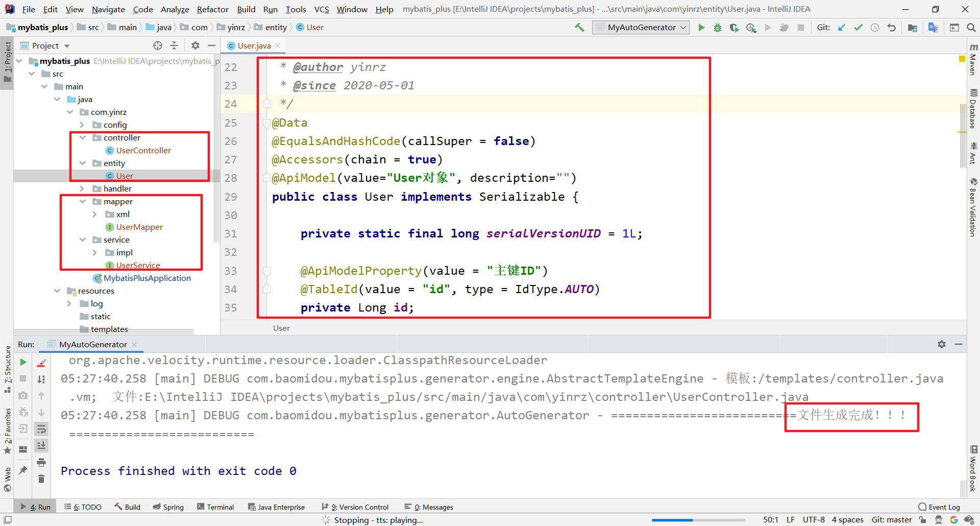Hide the Project tool window

point(212,45)
